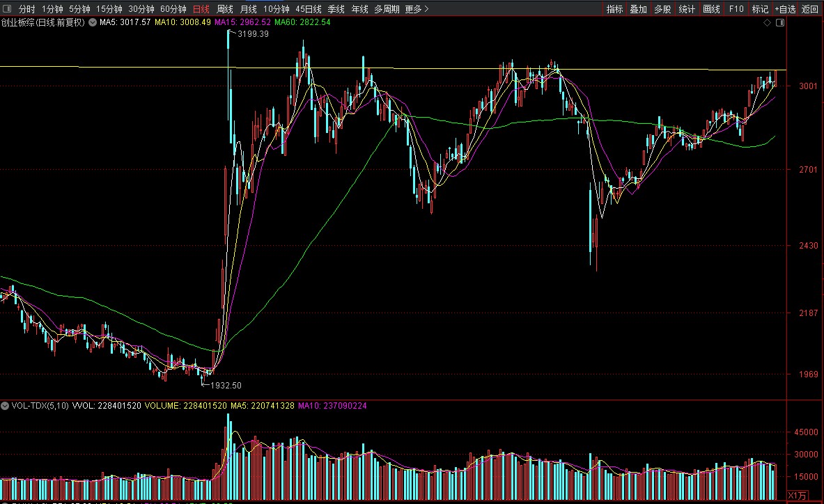Switch to 年线 yearly chart
Screen dimensions: 824x504
coord(360,9)
